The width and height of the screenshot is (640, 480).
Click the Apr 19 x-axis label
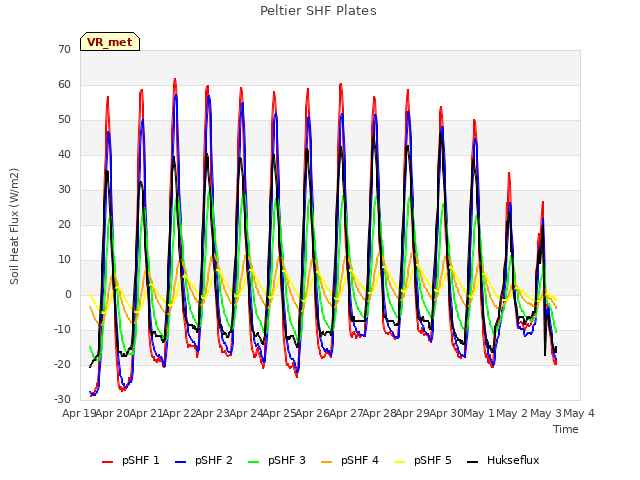click(79, 413)
